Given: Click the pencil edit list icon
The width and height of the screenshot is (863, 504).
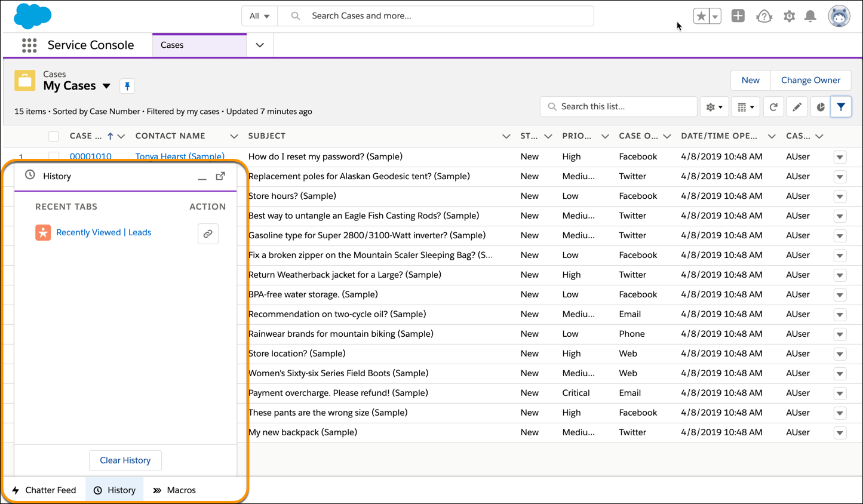Looking at the screenshot, I should 797,107.
